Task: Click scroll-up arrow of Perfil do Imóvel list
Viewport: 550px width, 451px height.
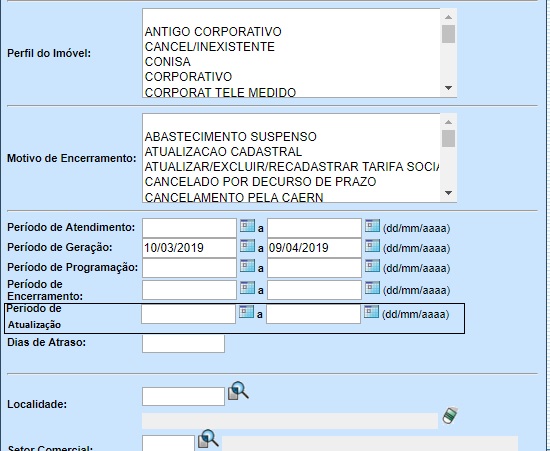Action: [x=448, y=17]
